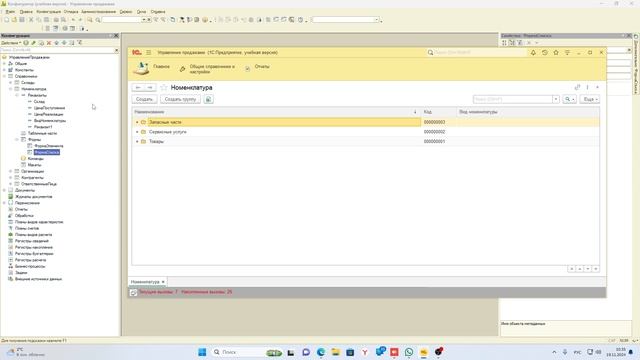This screenshot has width=640, height=360.
Task: Open the Главное section
Action: [161, 67]
